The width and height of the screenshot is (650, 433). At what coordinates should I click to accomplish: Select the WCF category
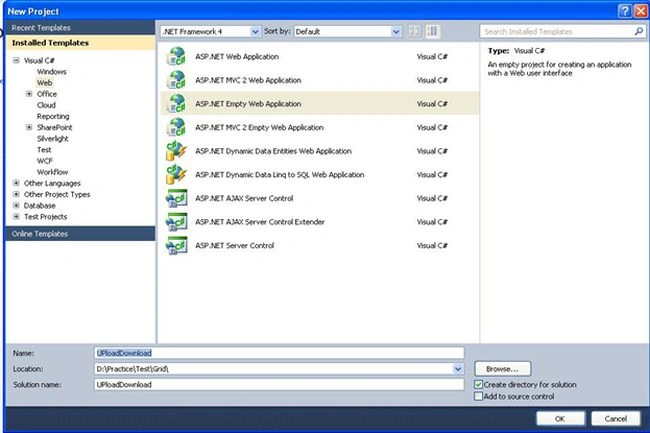click(45, 161)
